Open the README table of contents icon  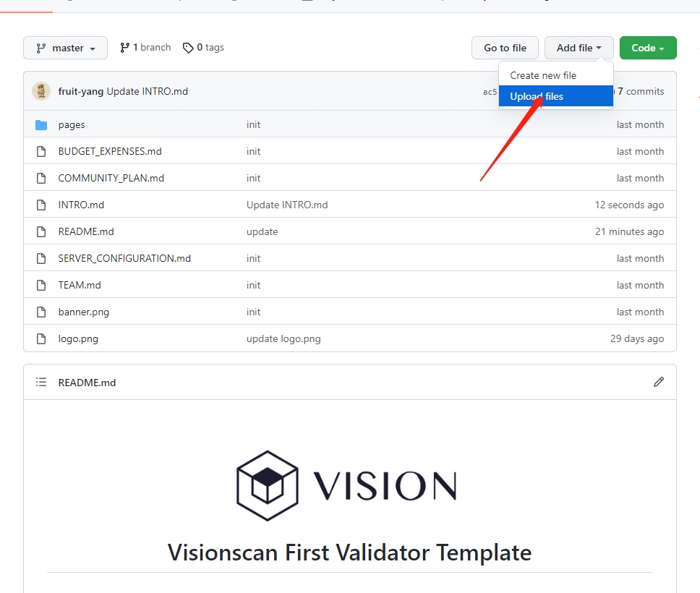click(41, 382)
